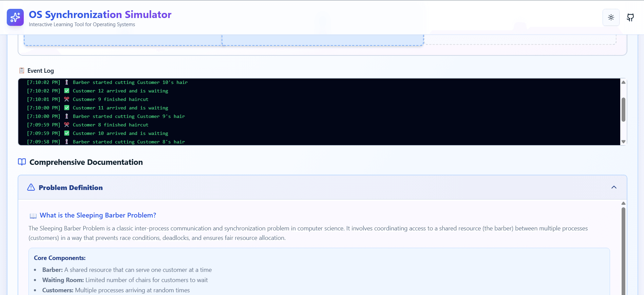Select log text 'Customer 12 arrived and is waiting'
This screenshot has width=644, height=295.
coord(120,91)
